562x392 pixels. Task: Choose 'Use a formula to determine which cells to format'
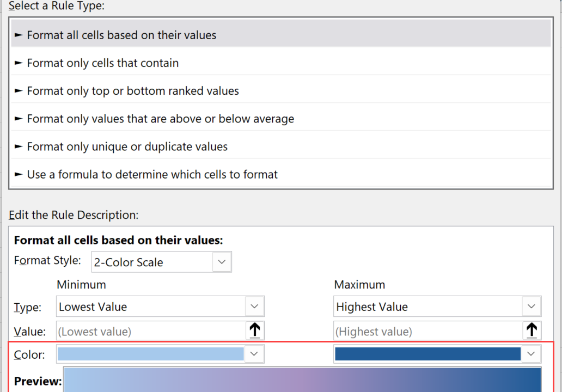coord(152,174)
